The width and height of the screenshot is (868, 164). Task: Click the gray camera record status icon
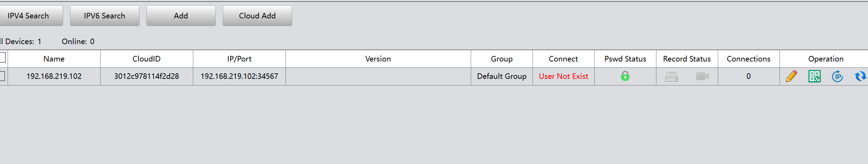tap(703, 76)
